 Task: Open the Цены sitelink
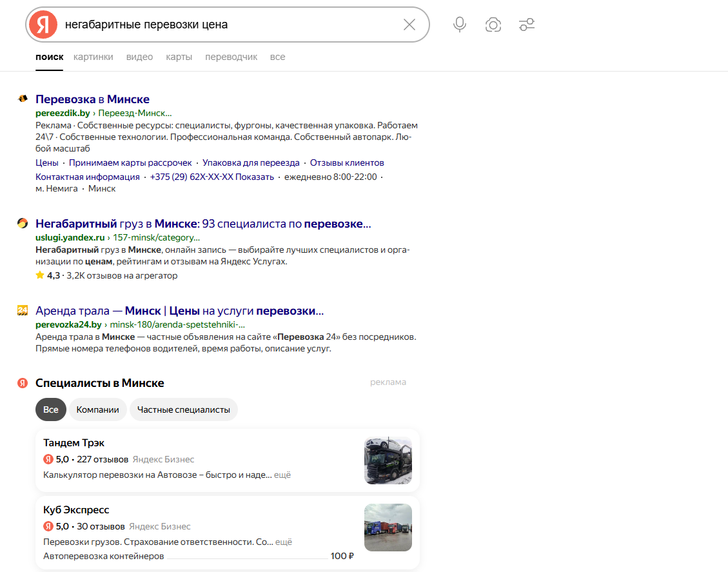[47, 163]
